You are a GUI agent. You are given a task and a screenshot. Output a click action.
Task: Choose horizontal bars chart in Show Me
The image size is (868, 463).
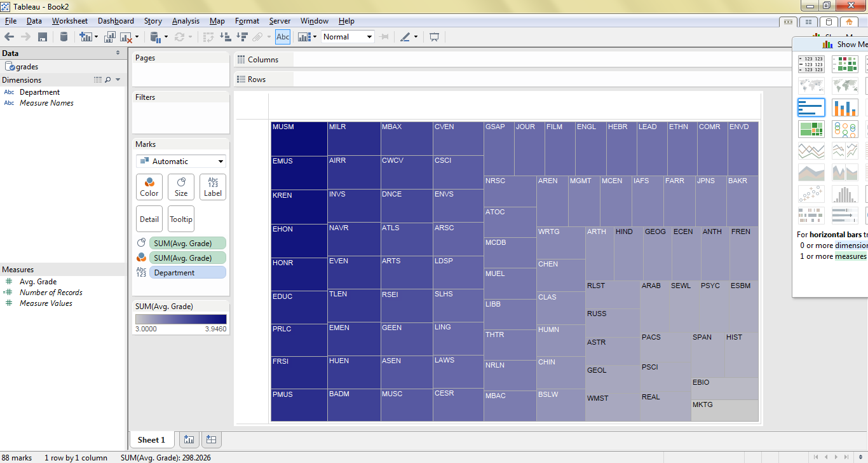point(811,107)
